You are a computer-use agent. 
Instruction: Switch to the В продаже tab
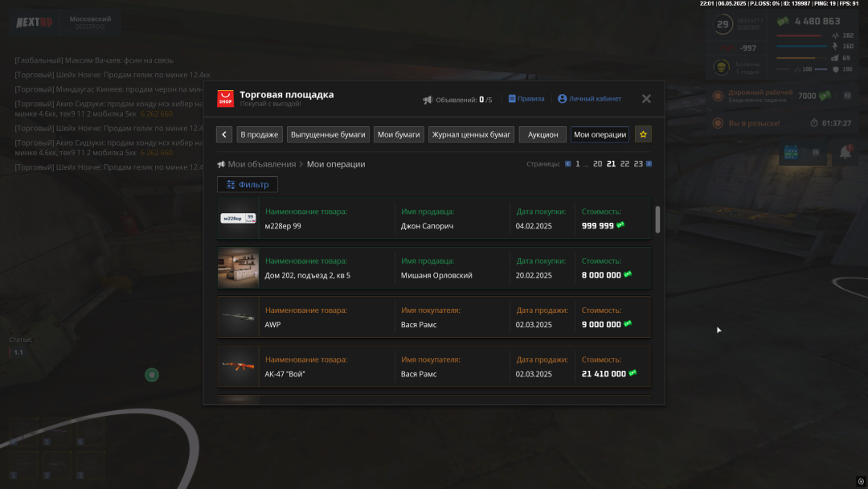pyautogui.click(x=260, y=134)
